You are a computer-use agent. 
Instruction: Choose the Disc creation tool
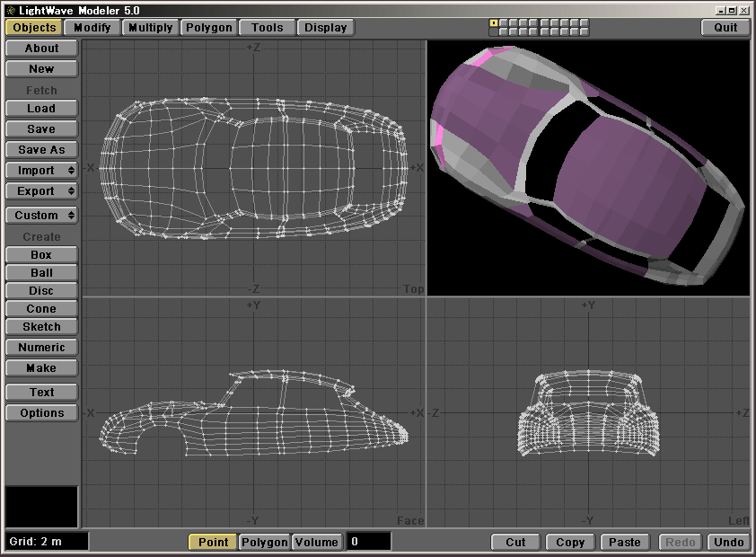41,291
